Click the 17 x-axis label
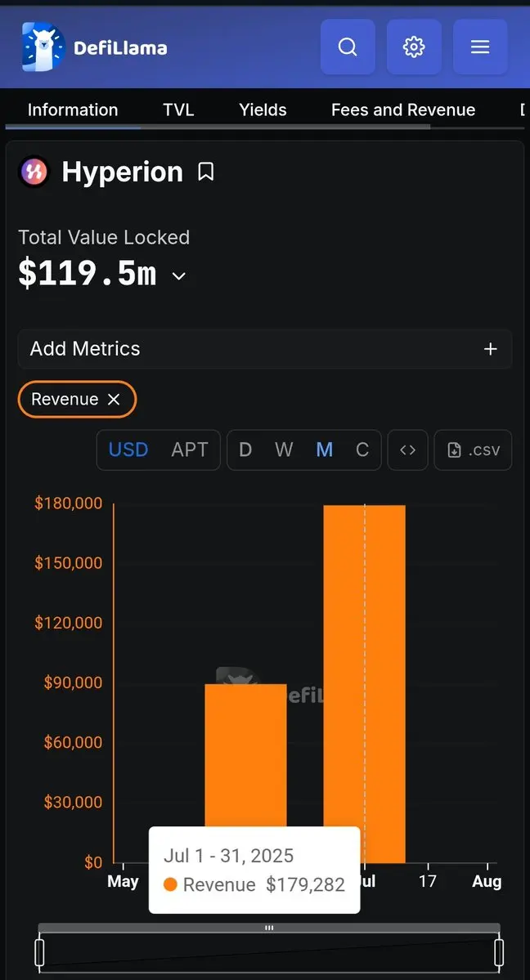 pos(428,882)
